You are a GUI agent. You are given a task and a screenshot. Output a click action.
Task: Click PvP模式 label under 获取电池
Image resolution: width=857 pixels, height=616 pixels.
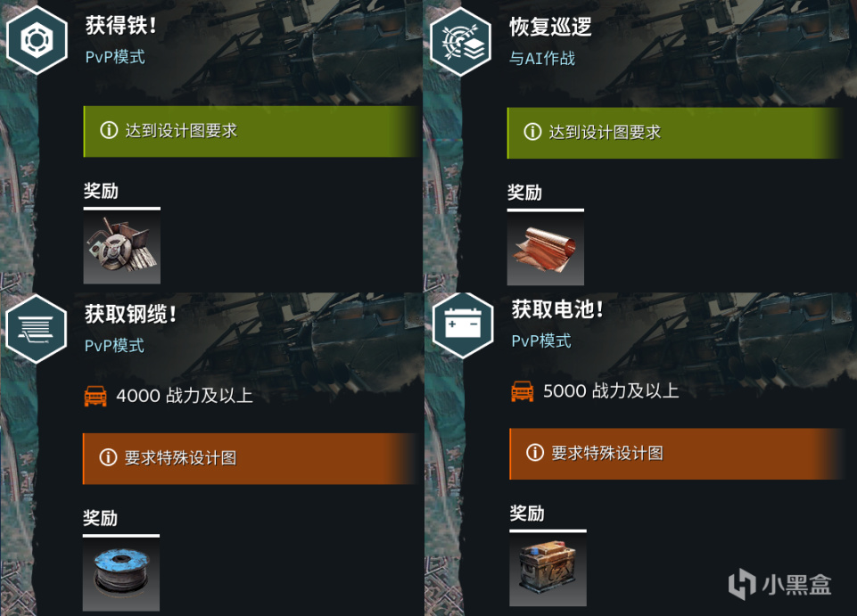(x=541, y=341)
